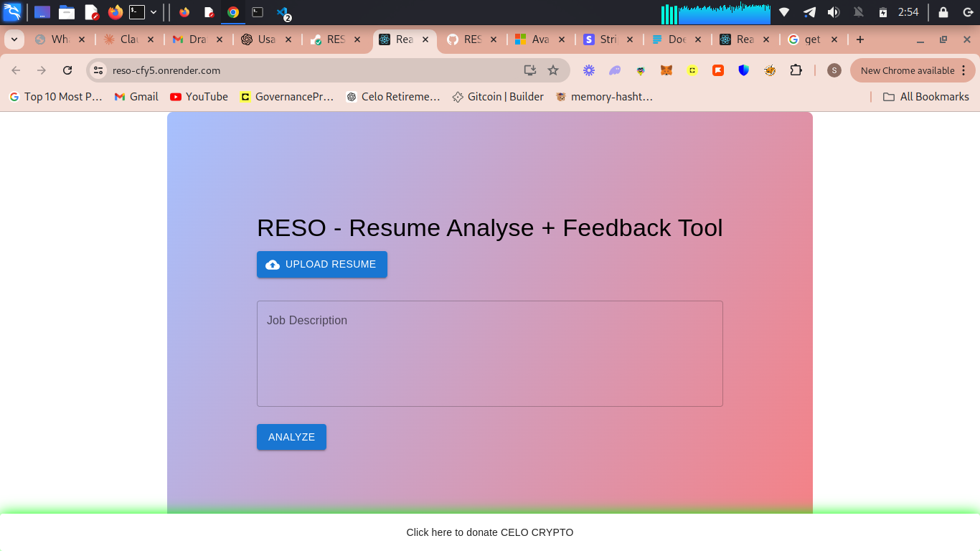
Task: Open the Chrome extensions puzzle icon
Action: pos(796,70)
